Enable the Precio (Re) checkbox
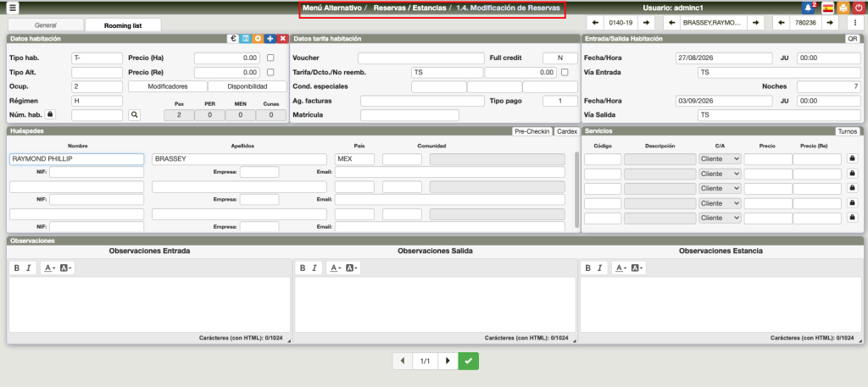Viewport: 868px width, 387px height. 270,72
